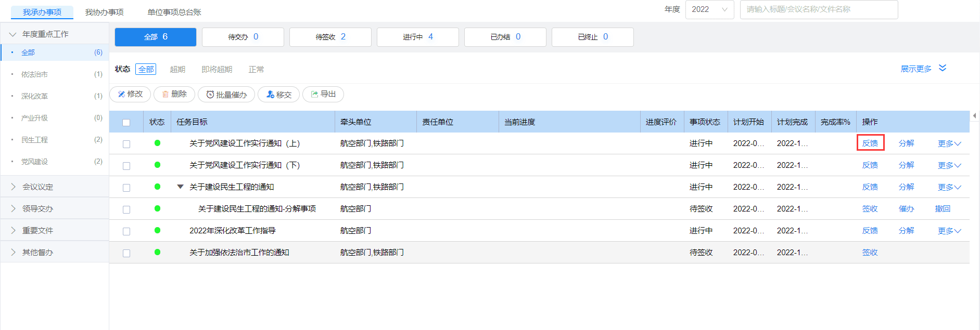Open 更多 menu for 2022年深化改革工作指导
Image resolution: width=980 pixels, height=330 pixels.
coord(949,231)
